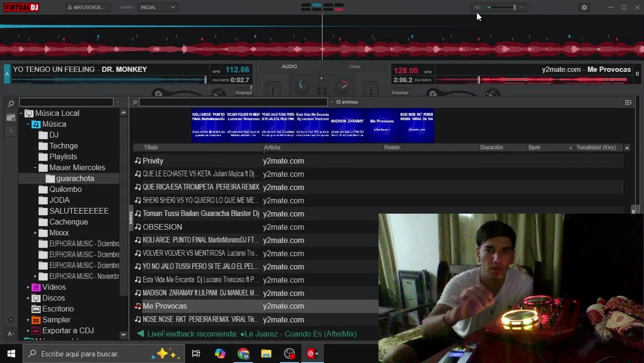The width and height of the screenshot is (644, 363).
Task: Click the add favorite plus button
Action: pos(11,131)
